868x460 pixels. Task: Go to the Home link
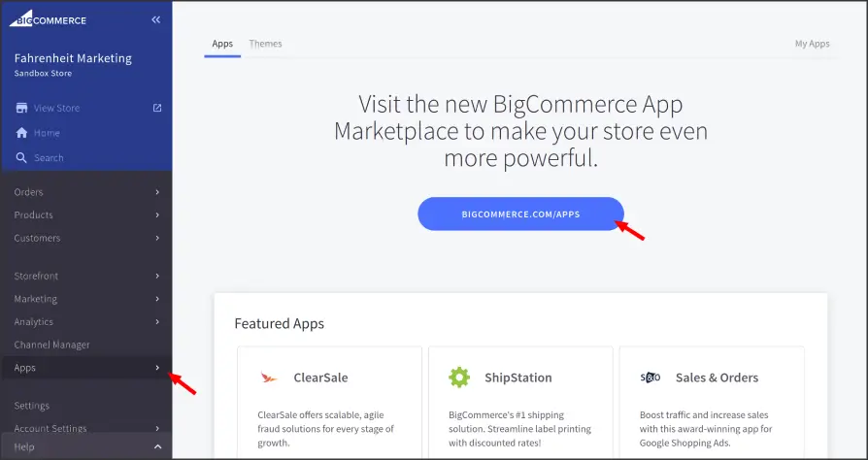coord(47,133)
